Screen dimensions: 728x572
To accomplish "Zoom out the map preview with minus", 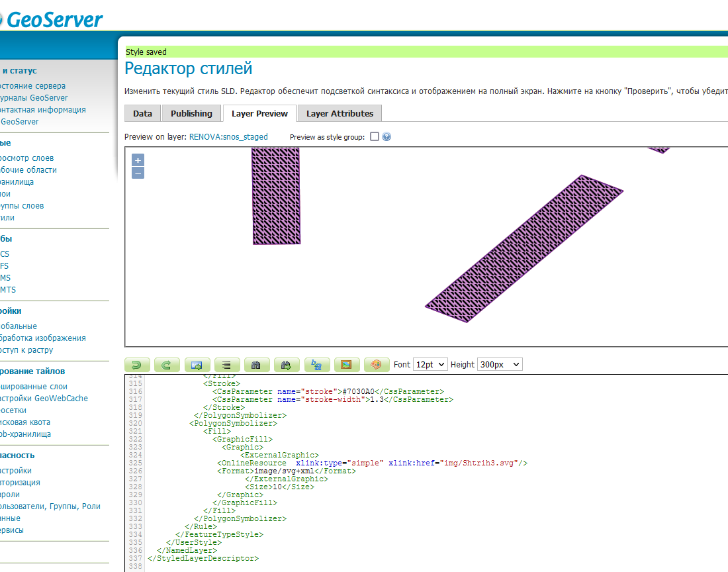I will 138,173.
